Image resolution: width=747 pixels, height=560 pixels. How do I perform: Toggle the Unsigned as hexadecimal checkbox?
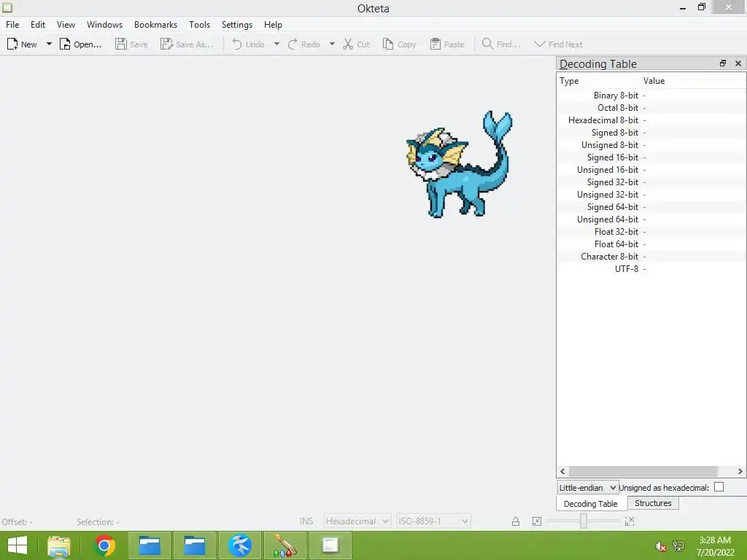pos(719,487)
